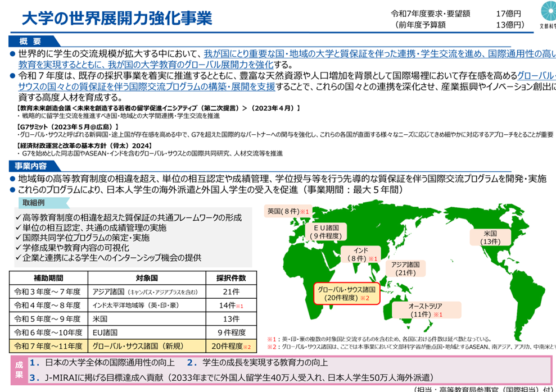Click the map label "米国（13件）"
Screen dimensions: 556x392
490,237
